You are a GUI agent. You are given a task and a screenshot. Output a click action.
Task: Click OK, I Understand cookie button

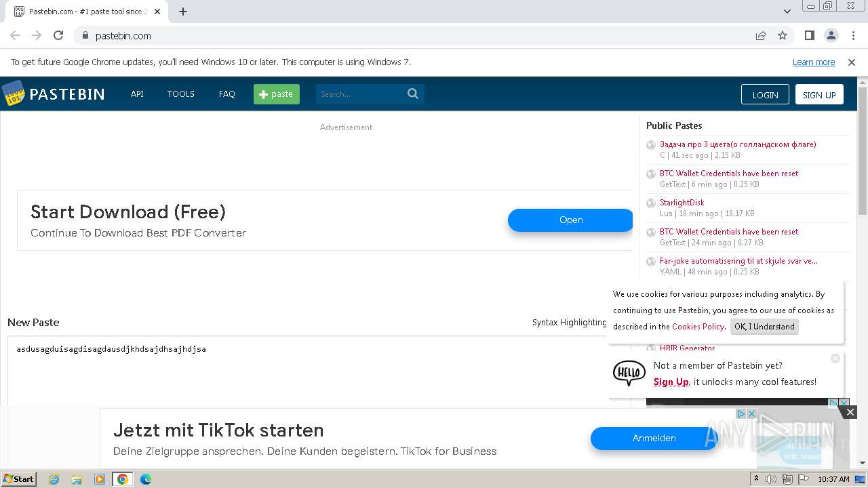764,327
